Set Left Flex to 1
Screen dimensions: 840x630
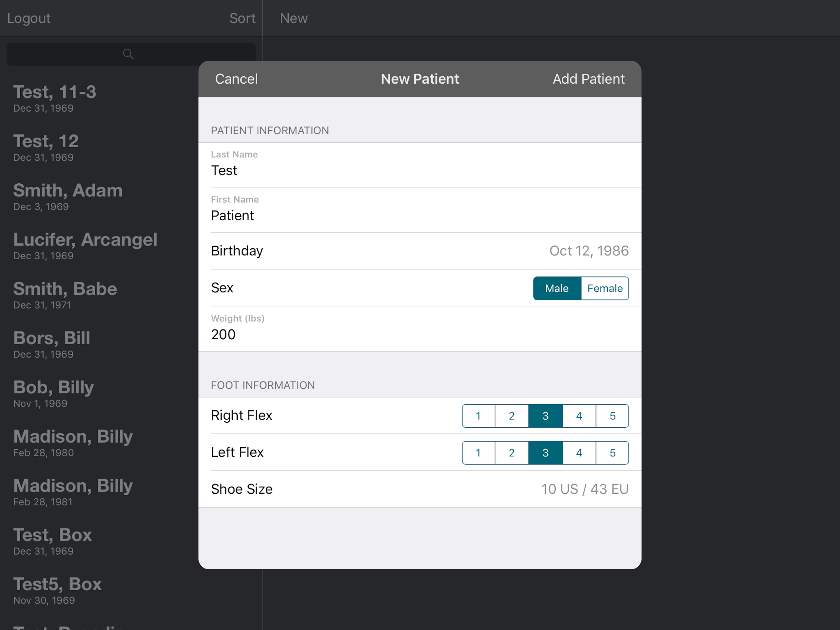478,453
